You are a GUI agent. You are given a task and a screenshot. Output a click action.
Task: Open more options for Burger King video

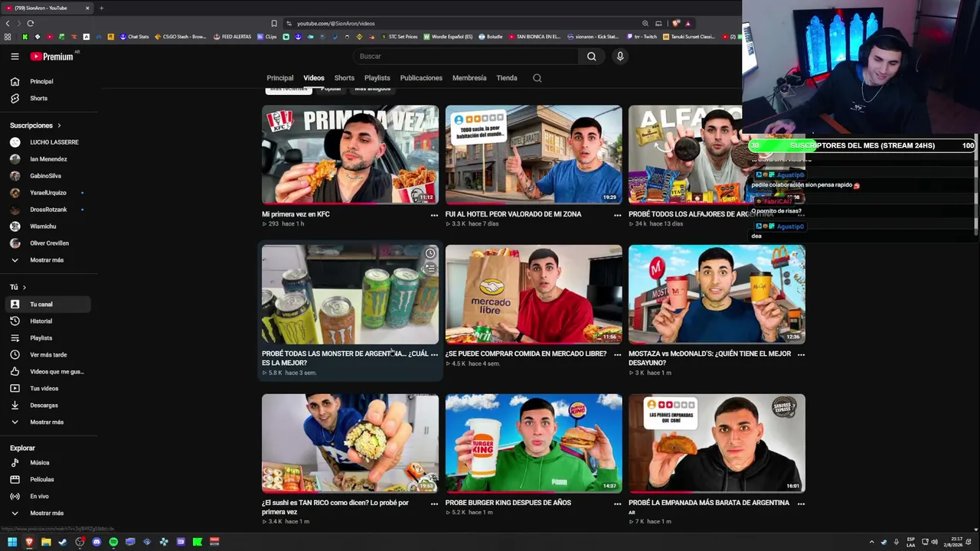pyautogui.click(x=617, y=504)
